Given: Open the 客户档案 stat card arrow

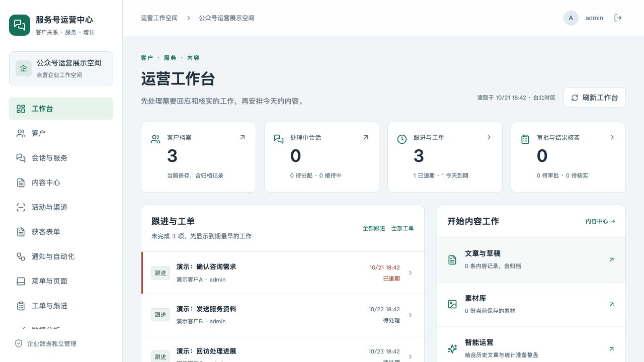Looking at the screenshot, I should pos(243,137).
